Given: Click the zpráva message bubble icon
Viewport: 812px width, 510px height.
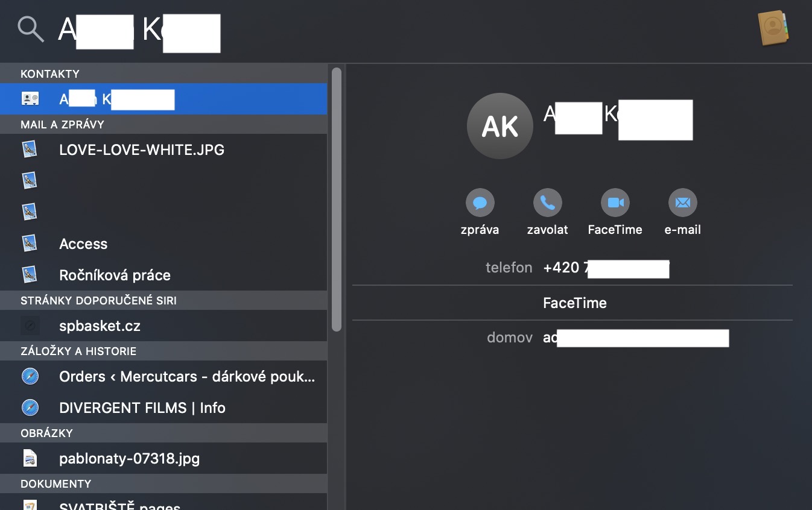Looking at the screenshot, I should [480, 203].
